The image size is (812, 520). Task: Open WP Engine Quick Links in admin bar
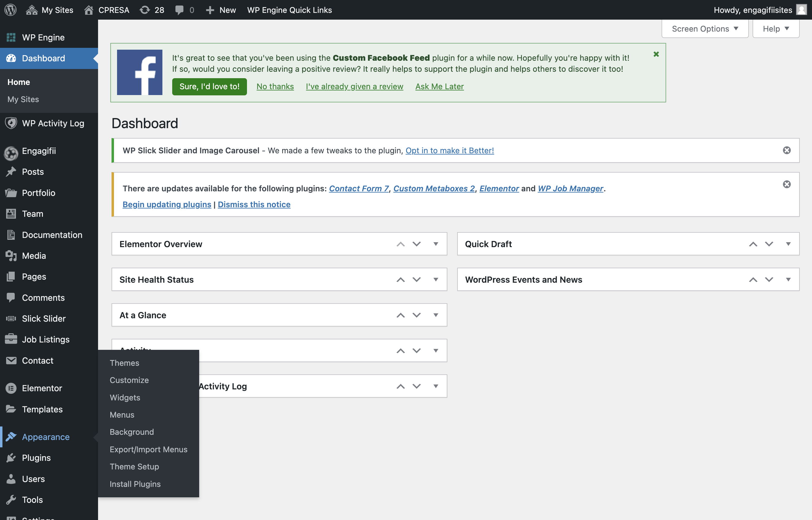point(290,10)
